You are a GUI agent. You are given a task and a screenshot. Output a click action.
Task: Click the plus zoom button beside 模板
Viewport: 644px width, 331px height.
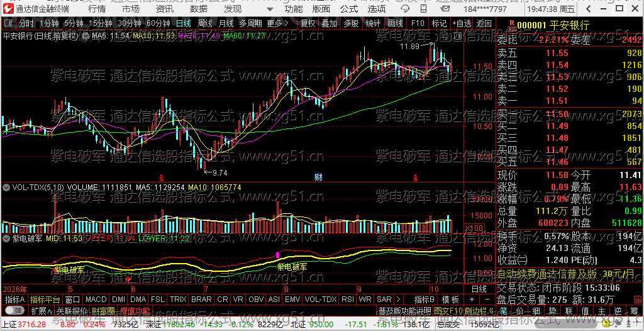click(x=472, y=299)
